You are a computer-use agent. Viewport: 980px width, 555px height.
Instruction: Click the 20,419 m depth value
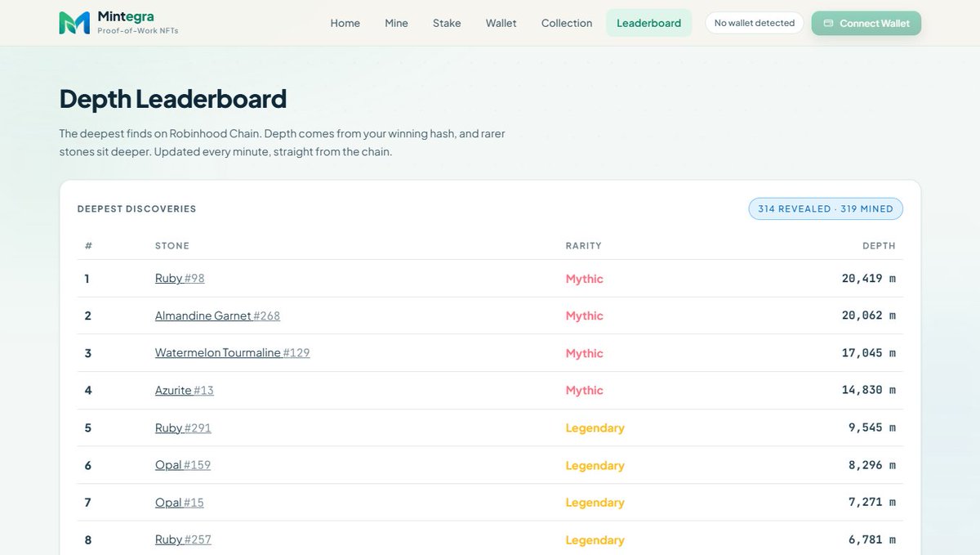click(x=869, y=279)
